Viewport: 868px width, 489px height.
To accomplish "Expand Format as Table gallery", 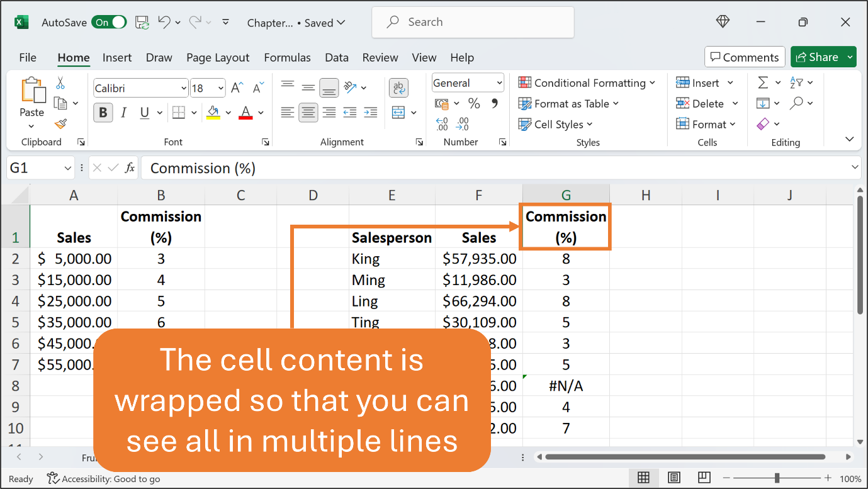I will [568, 104].
